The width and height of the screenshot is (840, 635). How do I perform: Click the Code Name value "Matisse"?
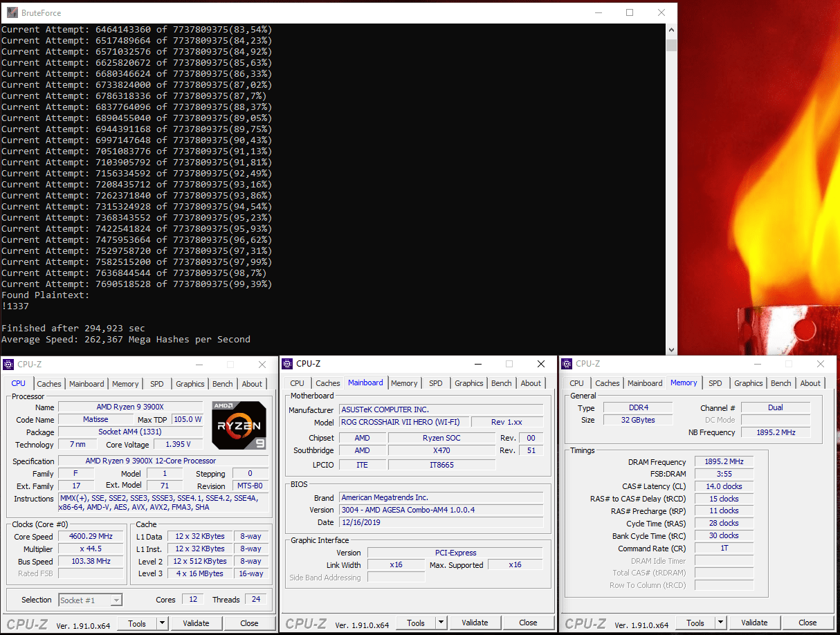95,419
